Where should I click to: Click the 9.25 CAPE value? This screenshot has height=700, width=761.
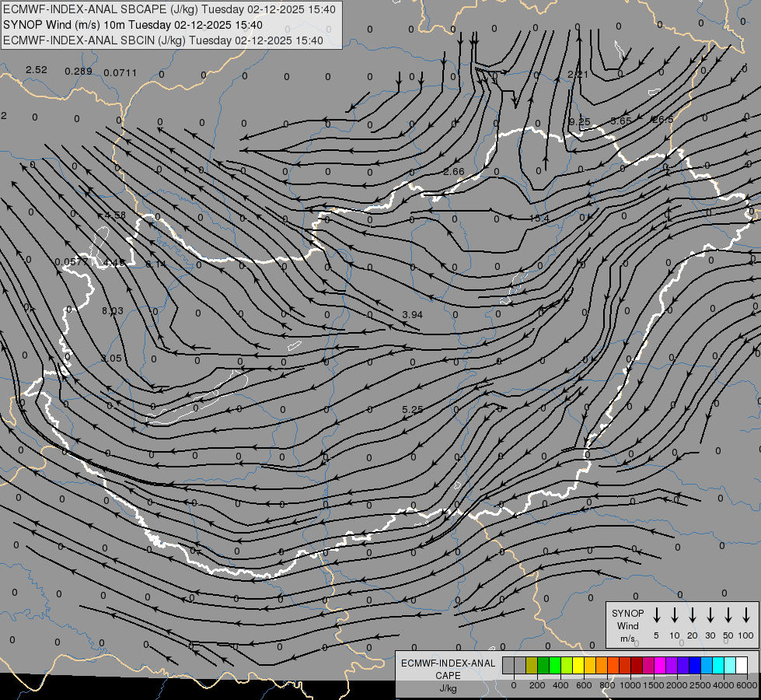pos(579,121)
